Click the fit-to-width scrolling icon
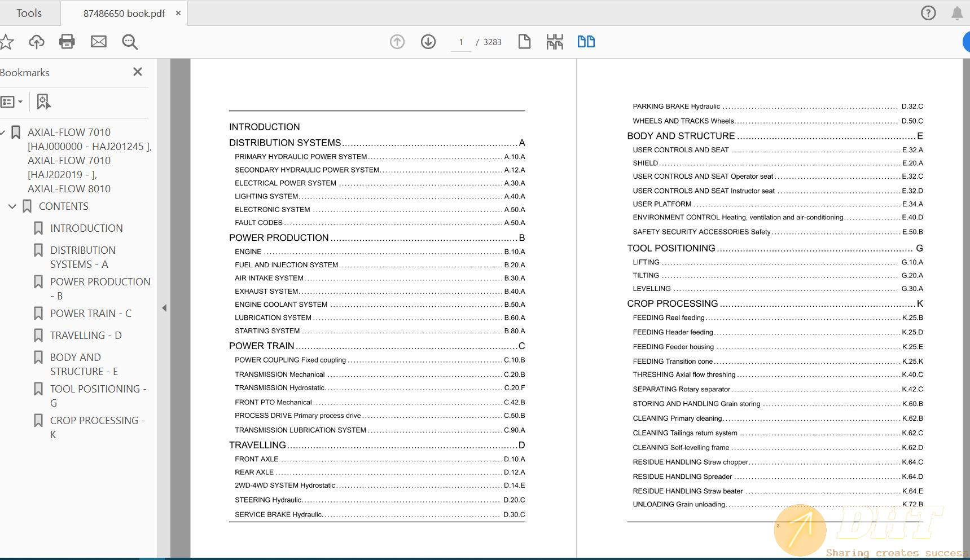The width and height of the screenshot is (970, 560). click(555, 42)
